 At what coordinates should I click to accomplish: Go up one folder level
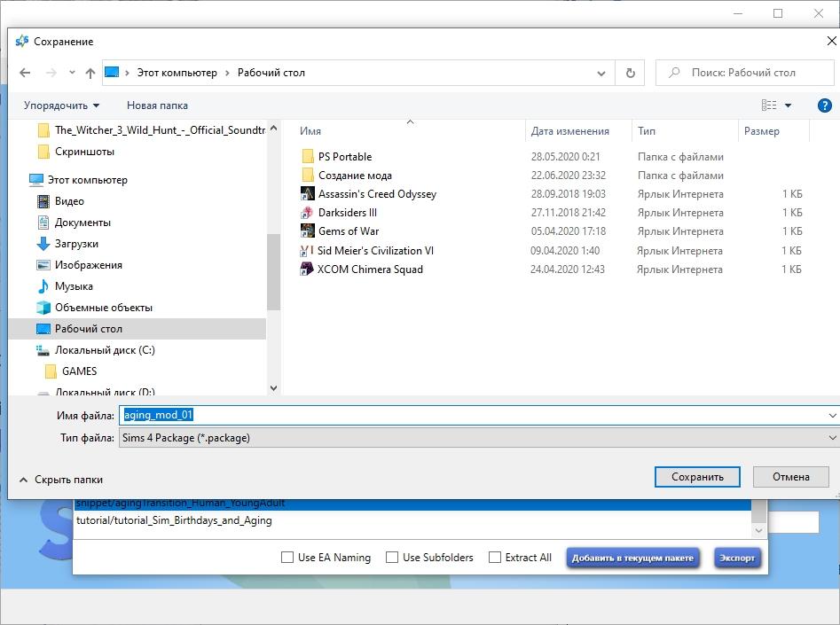[90, 73]
